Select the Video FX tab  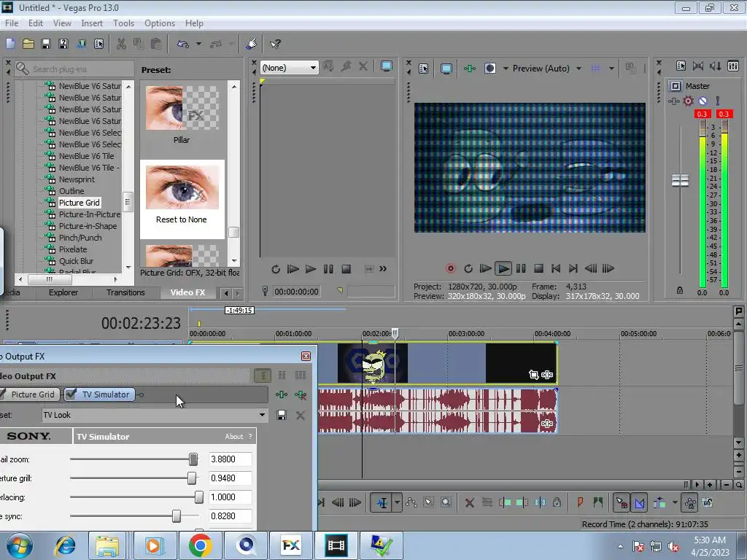tap(187, 292)
